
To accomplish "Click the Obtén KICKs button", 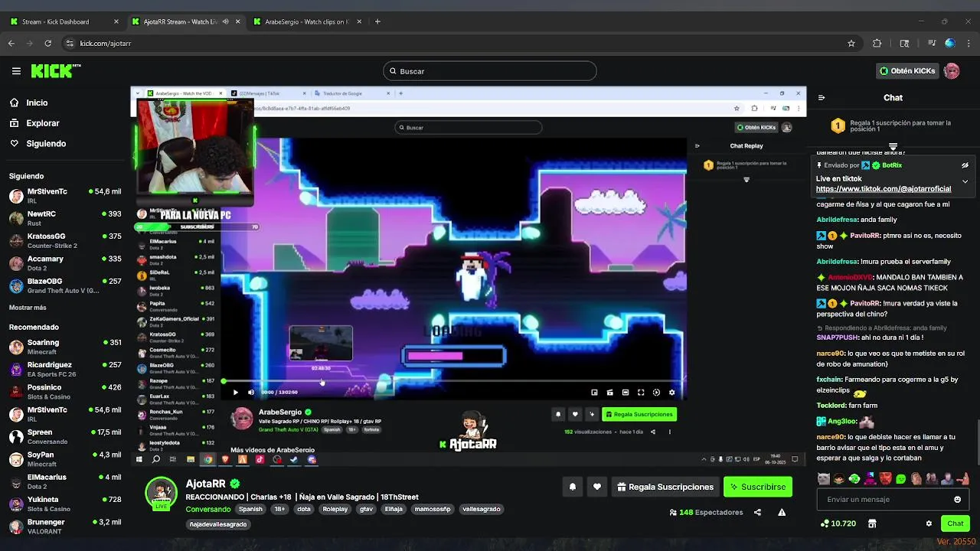I will click(x=907, y=71).
